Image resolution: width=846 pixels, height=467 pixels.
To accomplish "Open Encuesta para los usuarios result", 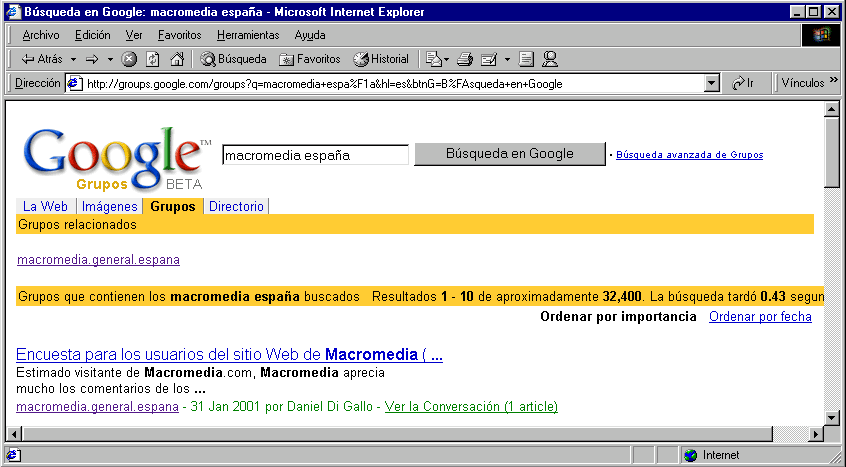I will click(x=229, y=355).
